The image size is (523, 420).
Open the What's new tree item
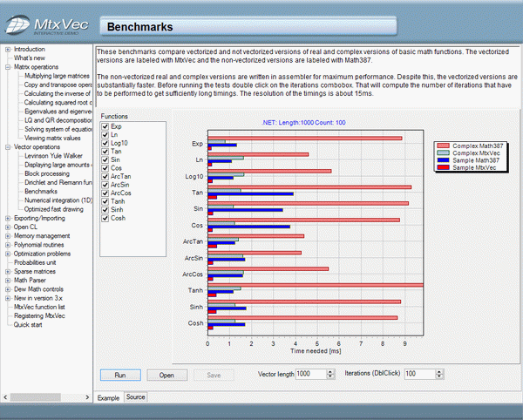(30, 58)
